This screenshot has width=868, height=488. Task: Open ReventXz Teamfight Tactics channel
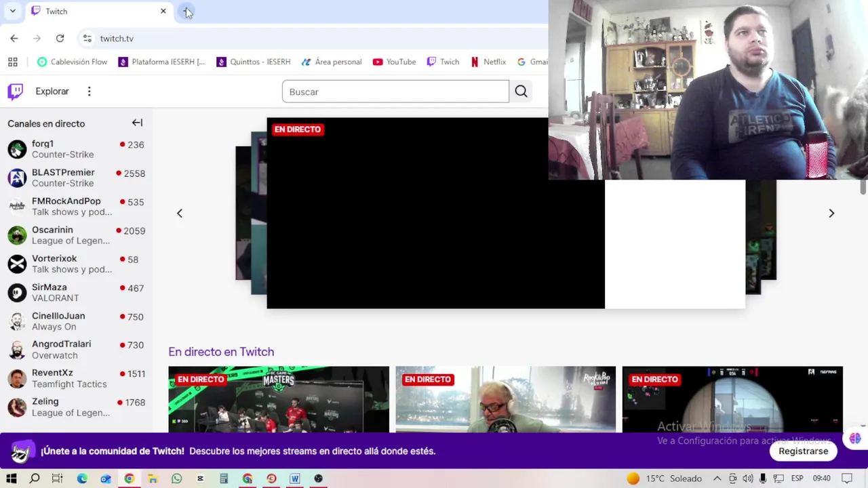click(76, 378)
